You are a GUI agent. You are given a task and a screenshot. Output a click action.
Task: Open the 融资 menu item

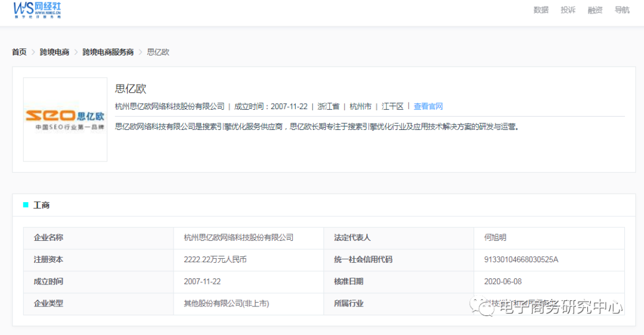pyautogui.click(x=595, y=10)
